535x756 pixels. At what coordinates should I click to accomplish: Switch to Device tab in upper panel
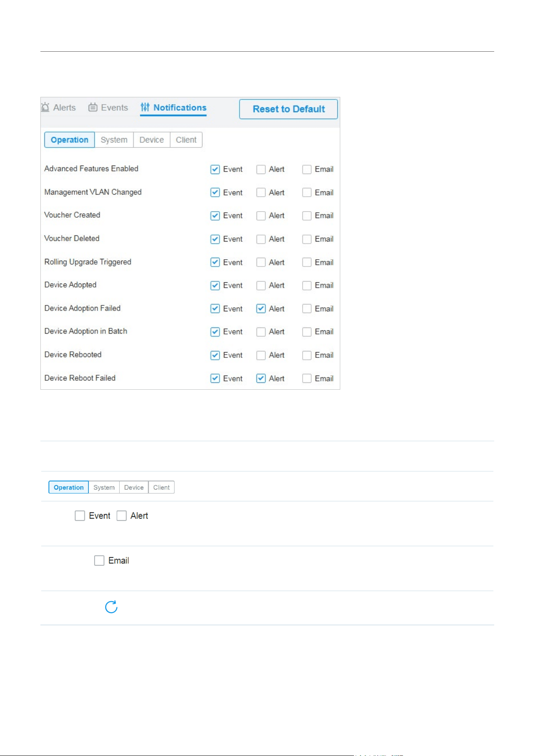tap(152, 140)
